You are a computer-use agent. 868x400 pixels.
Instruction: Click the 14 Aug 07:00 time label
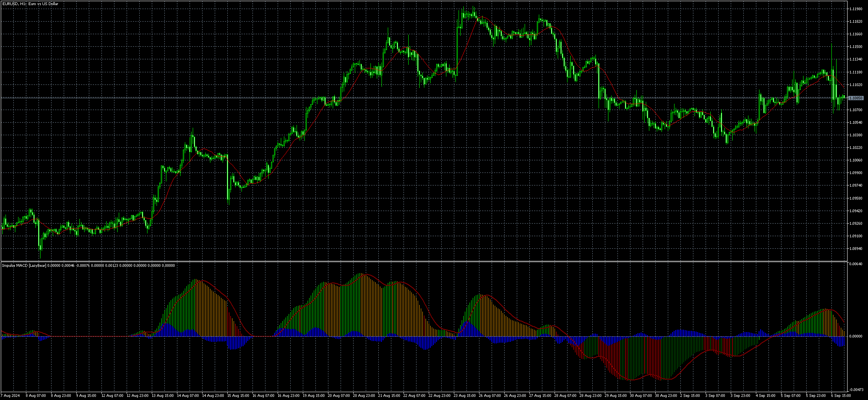188,396
